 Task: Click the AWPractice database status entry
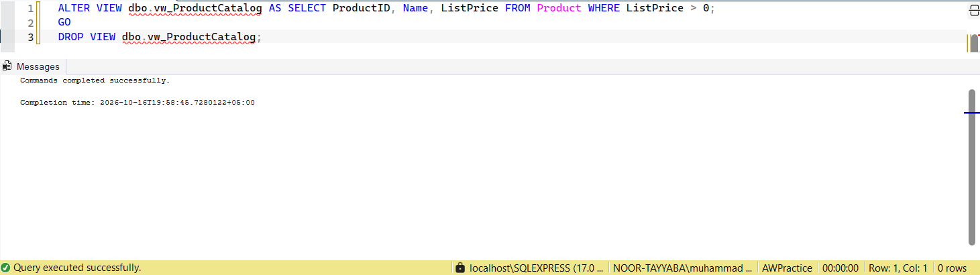(x=787, y=268)
